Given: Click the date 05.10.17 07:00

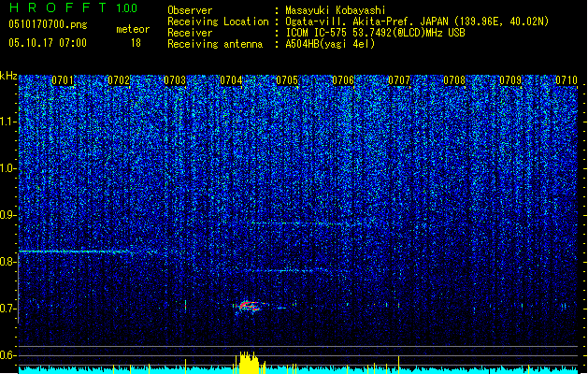Looking at the screenshot, I should 48,43.
